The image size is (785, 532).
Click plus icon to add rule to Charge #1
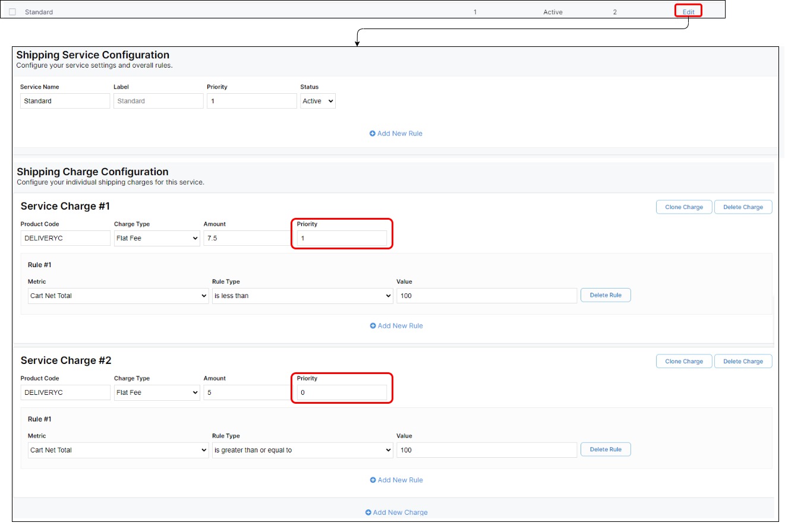click(373, 326)
